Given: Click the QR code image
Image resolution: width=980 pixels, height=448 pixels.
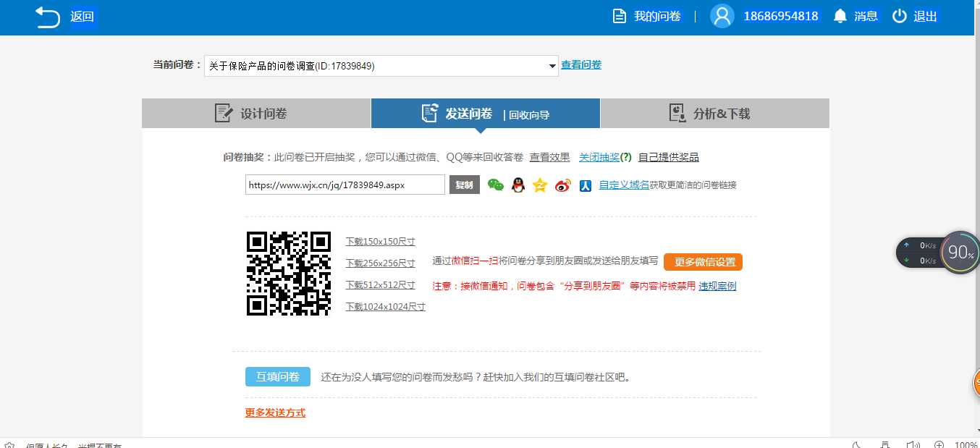Looking at the screenshot, I should tap(289, 274).
